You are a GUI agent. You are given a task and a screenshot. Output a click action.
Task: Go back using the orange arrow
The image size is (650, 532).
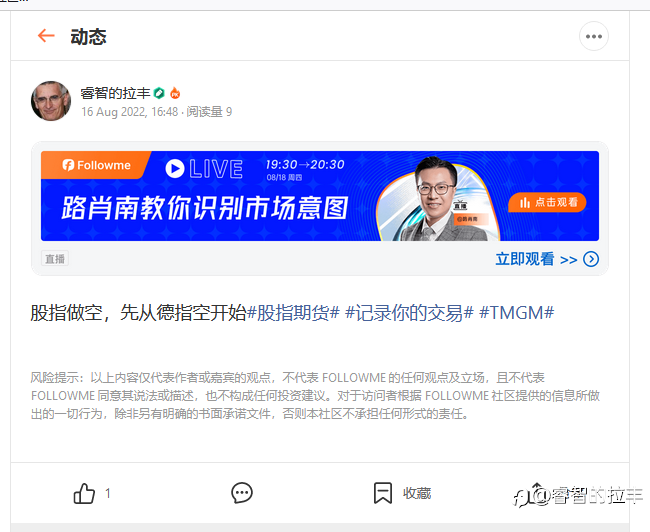(46, 36)
